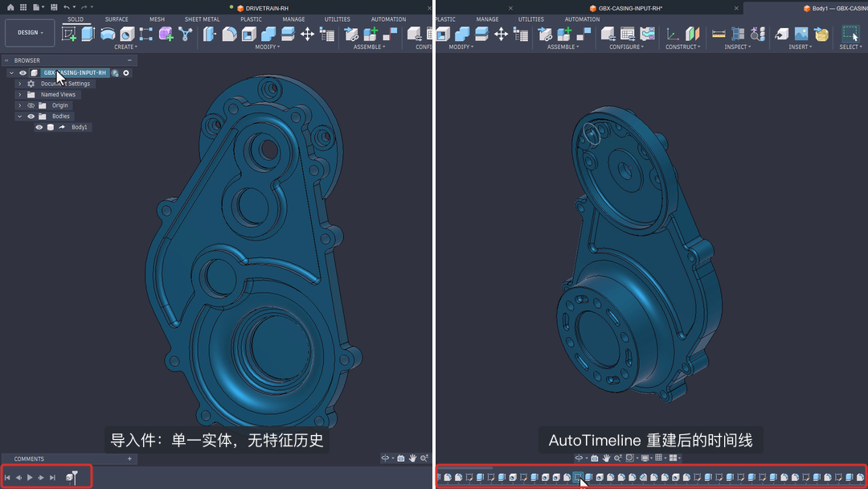Expand the Origin node

pyautogui.click(x=20, y=105)
